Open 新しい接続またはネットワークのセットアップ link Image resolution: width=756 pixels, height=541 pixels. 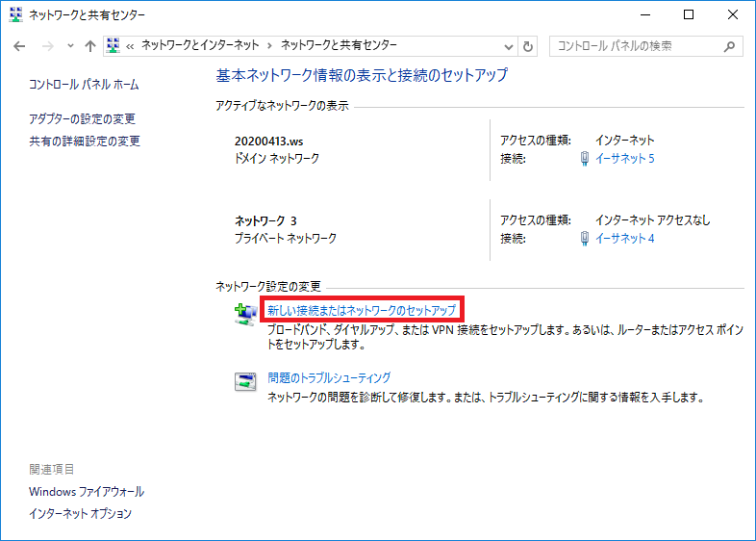362,310
